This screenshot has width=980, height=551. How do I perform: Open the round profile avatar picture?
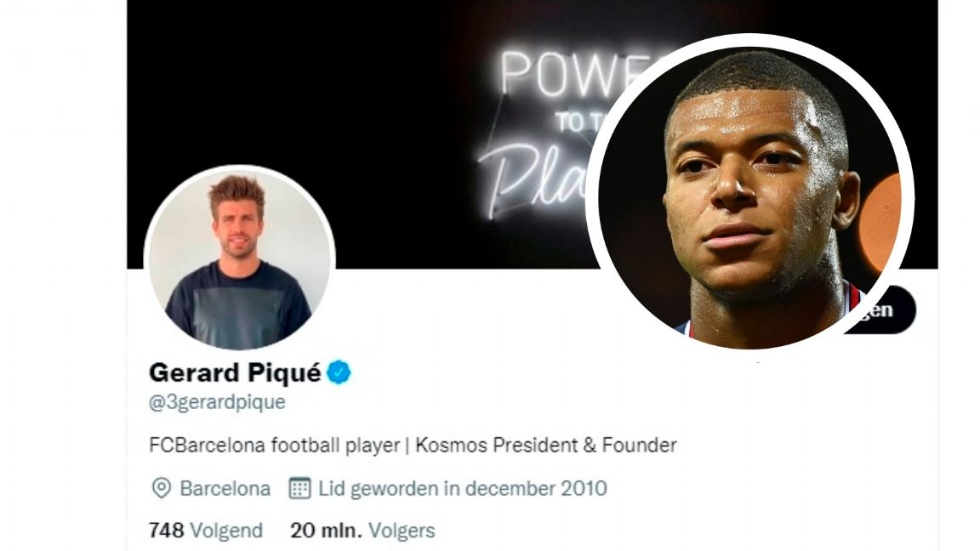coord(239,258)
